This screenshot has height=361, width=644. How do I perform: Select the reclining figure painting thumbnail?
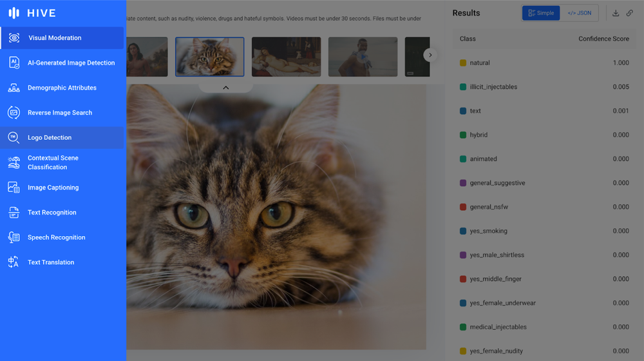coord(286,57)
